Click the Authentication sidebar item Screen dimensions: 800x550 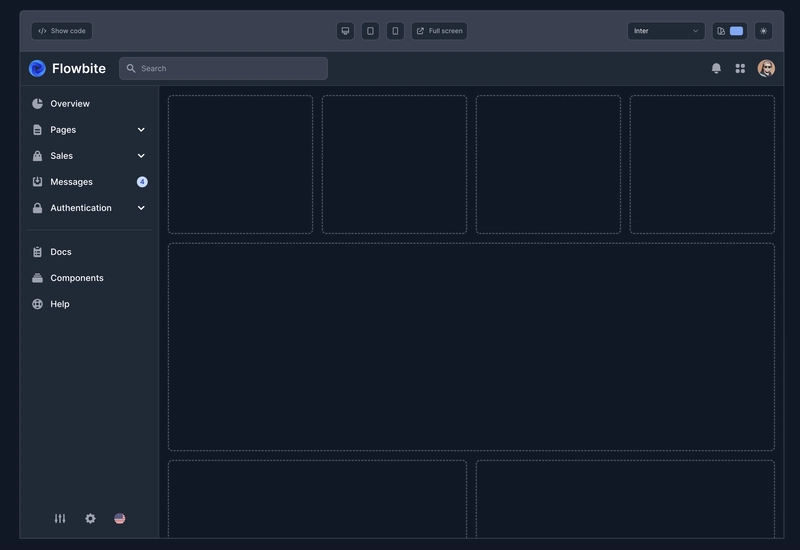(89, 208)
